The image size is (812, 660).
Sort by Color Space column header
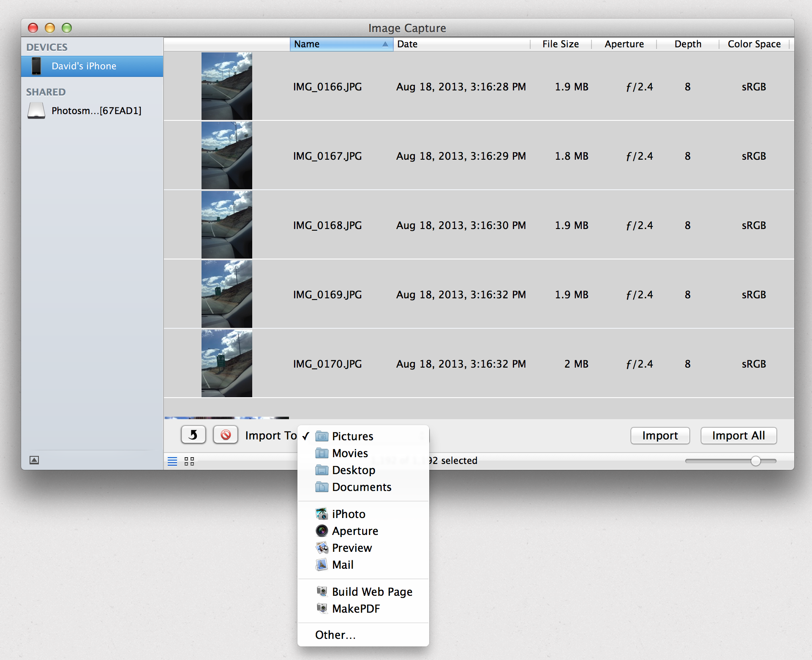754,44
